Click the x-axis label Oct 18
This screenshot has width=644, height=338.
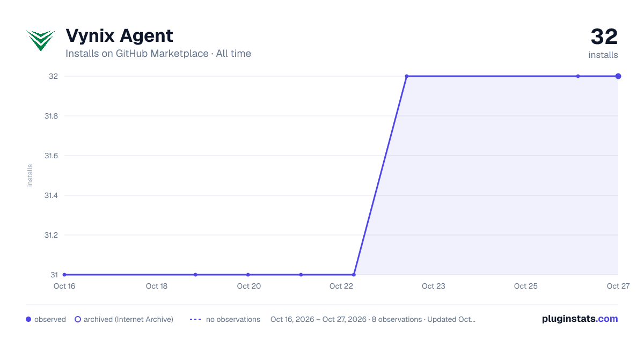coord(157,286)
